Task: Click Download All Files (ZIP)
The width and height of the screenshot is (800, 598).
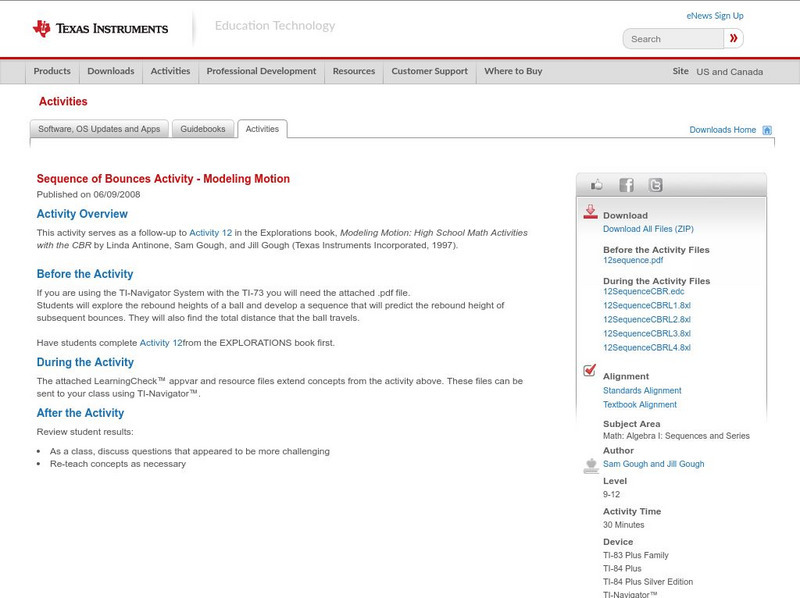Action: coord(648,229)
